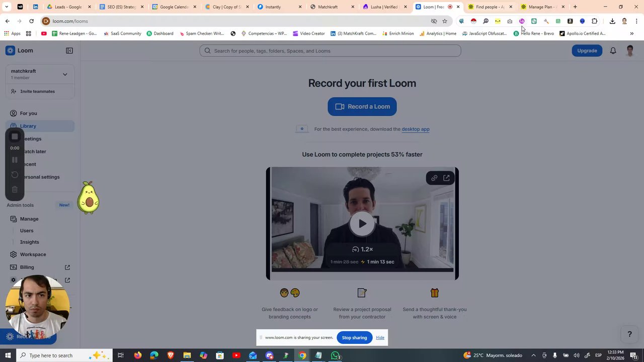Restart recording icon in control bar

click(15, 174)
